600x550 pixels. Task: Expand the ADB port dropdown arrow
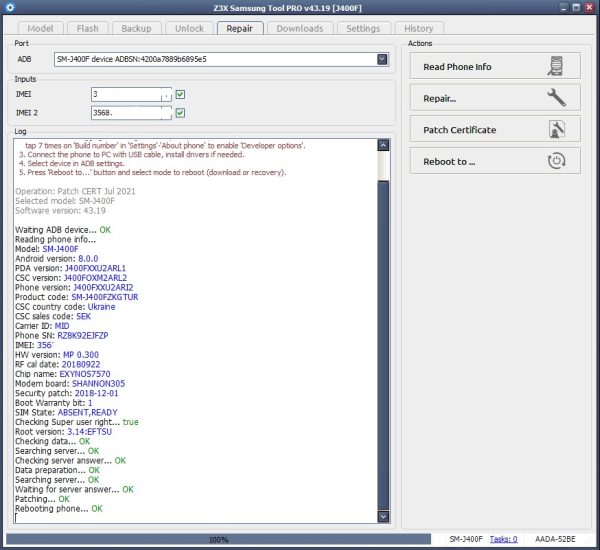click(382, 59)
